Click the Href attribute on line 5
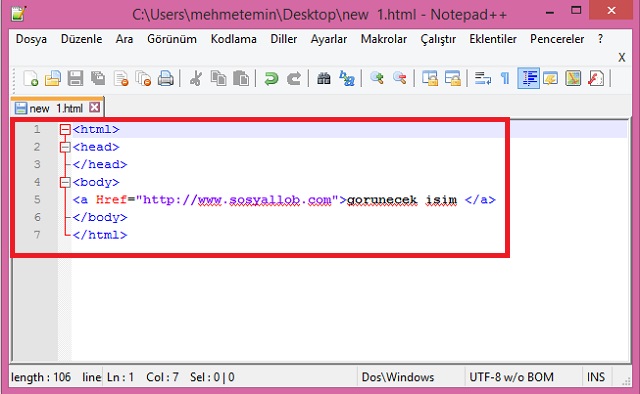Viewport: 640px width, 394px height. [111, 200]
